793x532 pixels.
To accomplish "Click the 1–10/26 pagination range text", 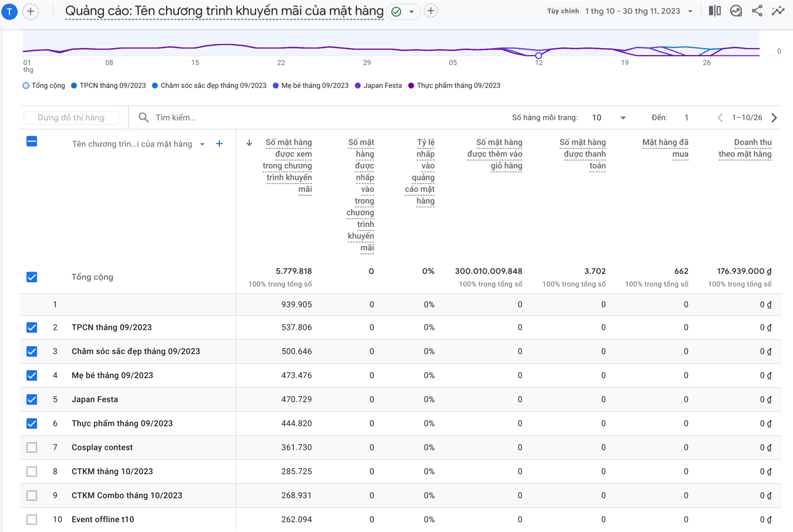I will pos(747,118).
